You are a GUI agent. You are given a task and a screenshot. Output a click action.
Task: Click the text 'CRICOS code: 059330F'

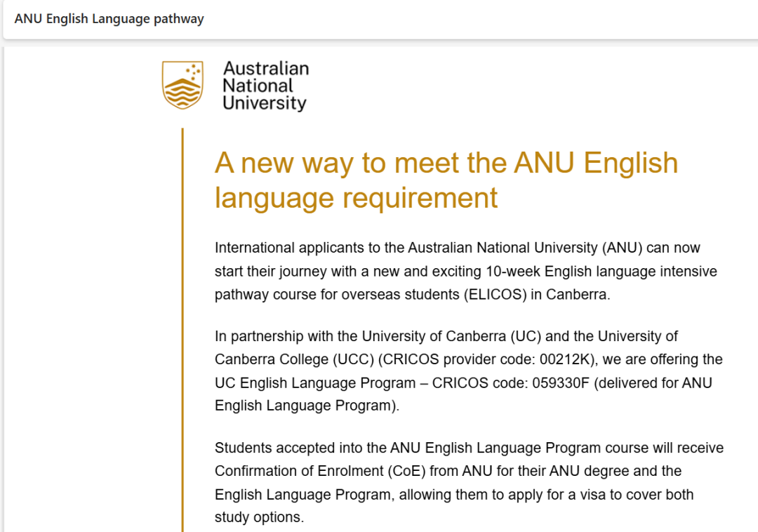[510, 383]
